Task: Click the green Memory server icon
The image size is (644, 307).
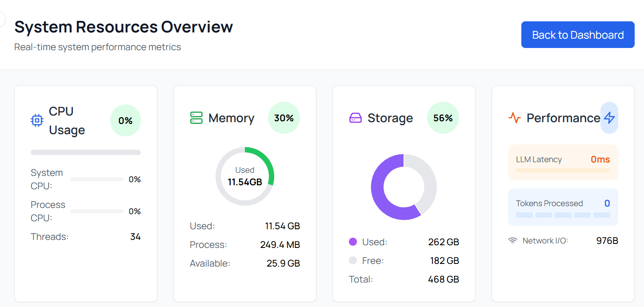Action: [196, 118]
